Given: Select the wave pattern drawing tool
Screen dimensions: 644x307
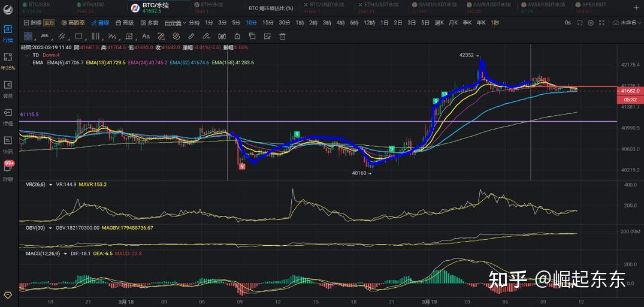Looking at the screenshot, I should click(112, 36).
